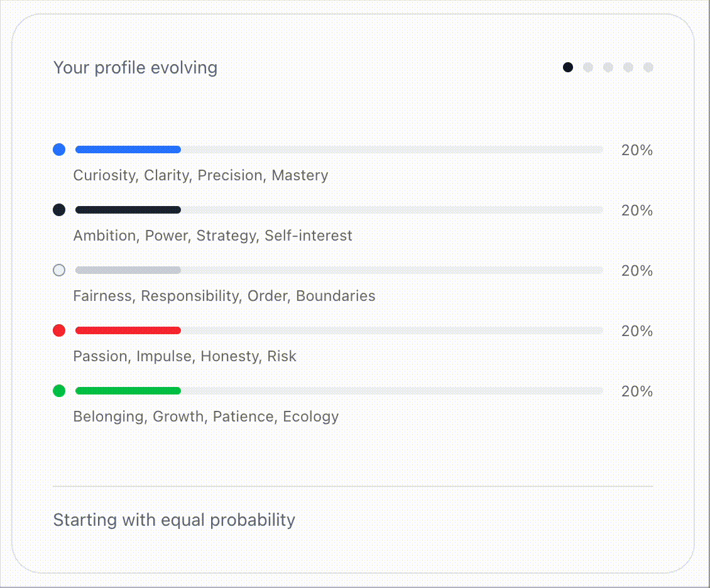Image resolution: width=710 pixels, height=588 pixels.
Task: Click the red Passion profile dot
Action: [59, 330]
